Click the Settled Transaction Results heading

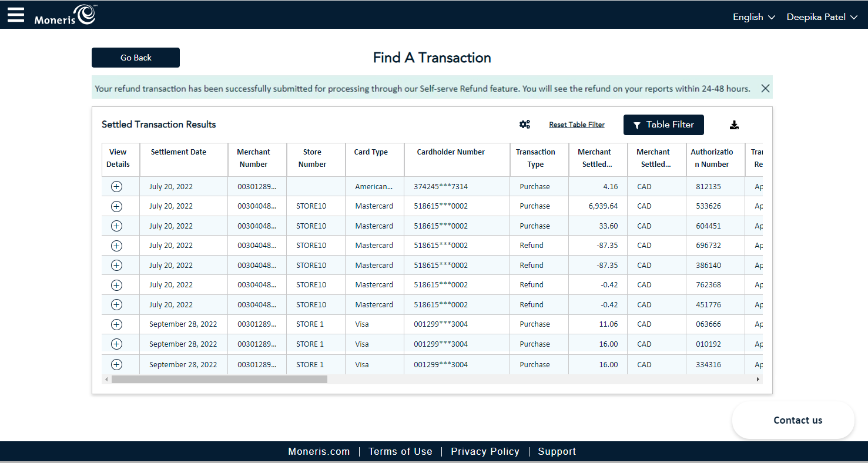point(159,125)
